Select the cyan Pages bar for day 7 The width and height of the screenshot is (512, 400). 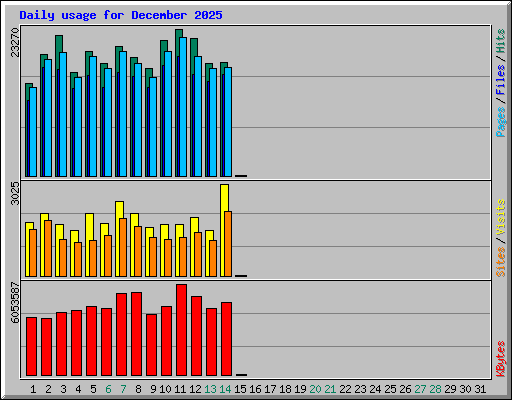click(123, 114)
